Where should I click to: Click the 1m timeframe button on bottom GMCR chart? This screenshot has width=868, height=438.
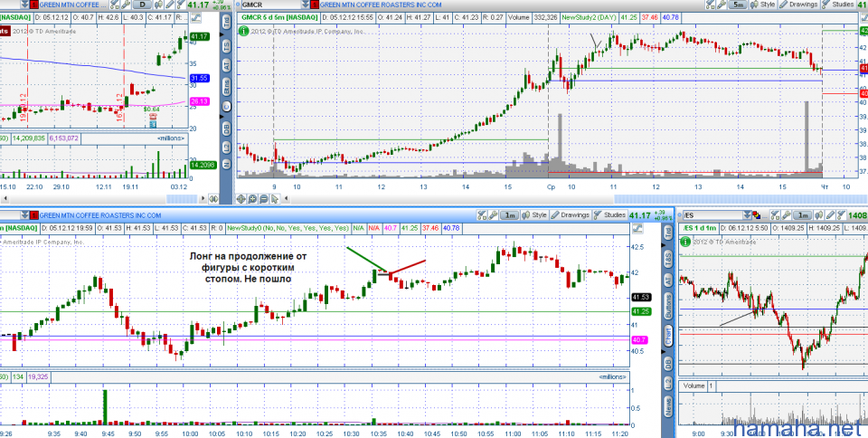tap(509, 215)
